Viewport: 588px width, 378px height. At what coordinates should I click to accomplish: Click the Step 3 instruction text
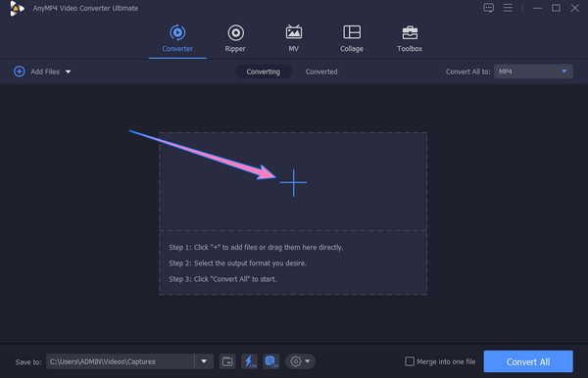tap(222, 279)
